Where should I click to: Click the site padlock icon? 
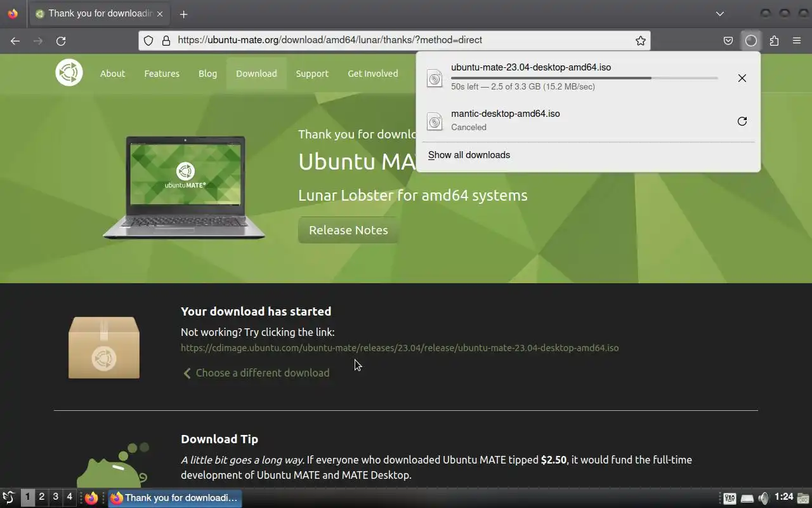[x=166, y=41]
